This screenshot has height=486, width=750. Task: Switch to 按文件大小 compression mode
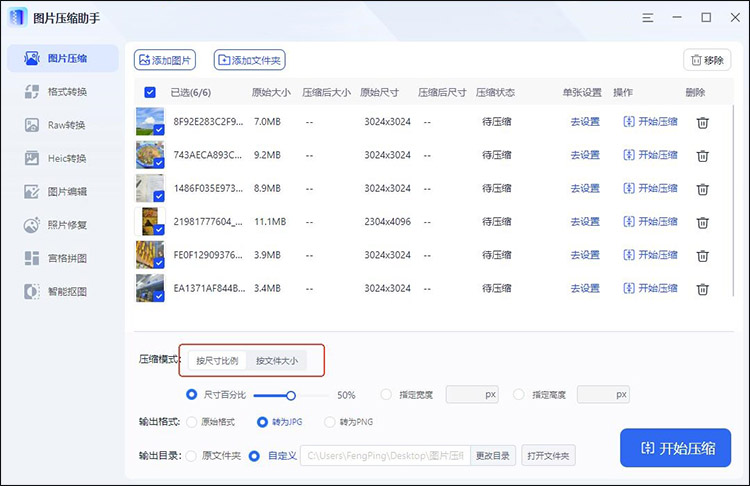[x=276, y=360]
